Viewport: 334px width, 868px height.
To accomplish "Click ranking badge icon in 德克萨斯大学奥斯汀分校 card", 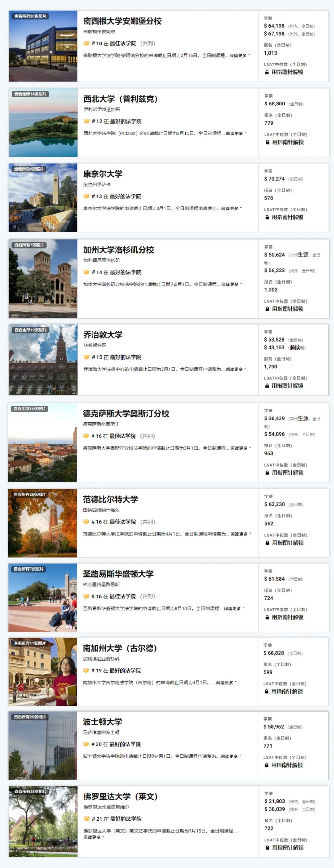I will [x=86, y=436].
